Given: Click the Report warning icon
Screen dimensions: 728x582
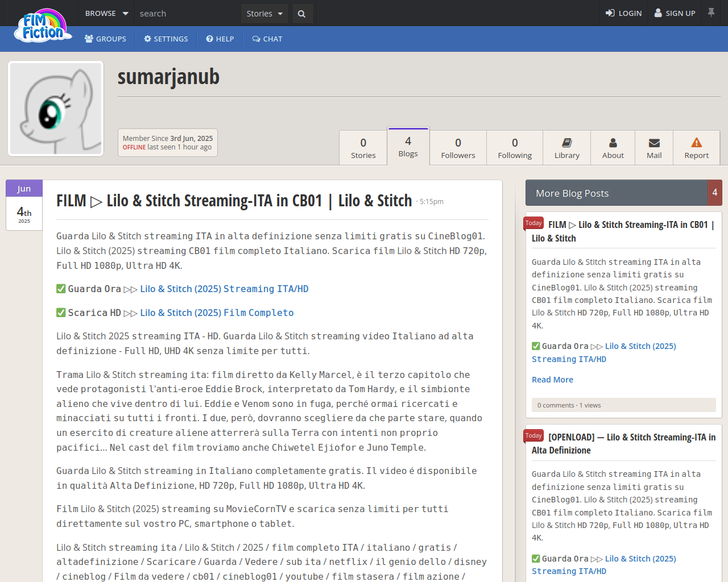Looking at the screenshot, I should click(x=697, y=143).
